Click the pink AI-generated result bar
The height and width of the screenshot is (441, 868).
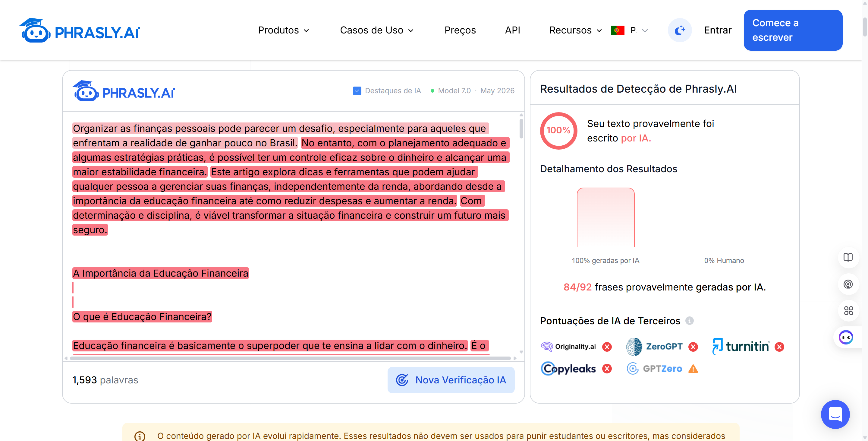pos(605,217)
